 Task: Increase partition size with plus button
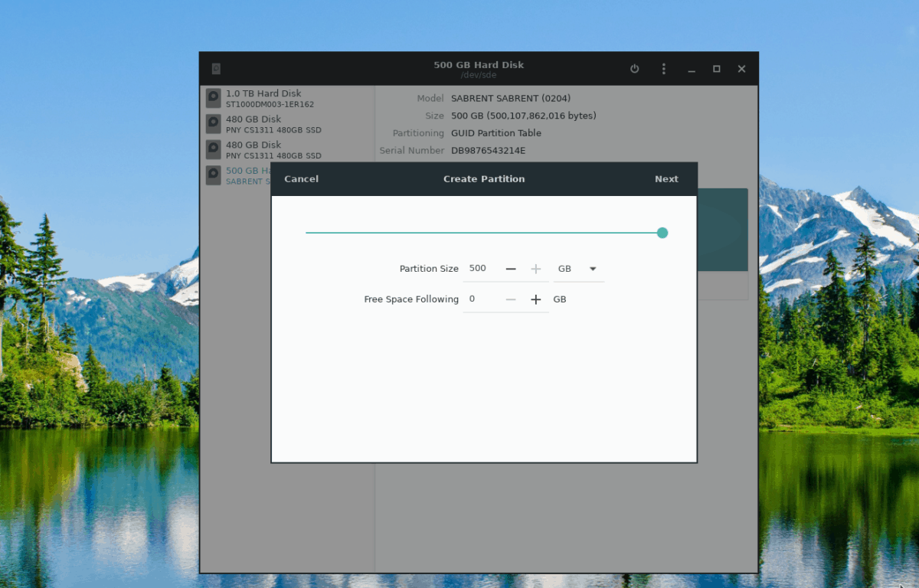point(536,269)
